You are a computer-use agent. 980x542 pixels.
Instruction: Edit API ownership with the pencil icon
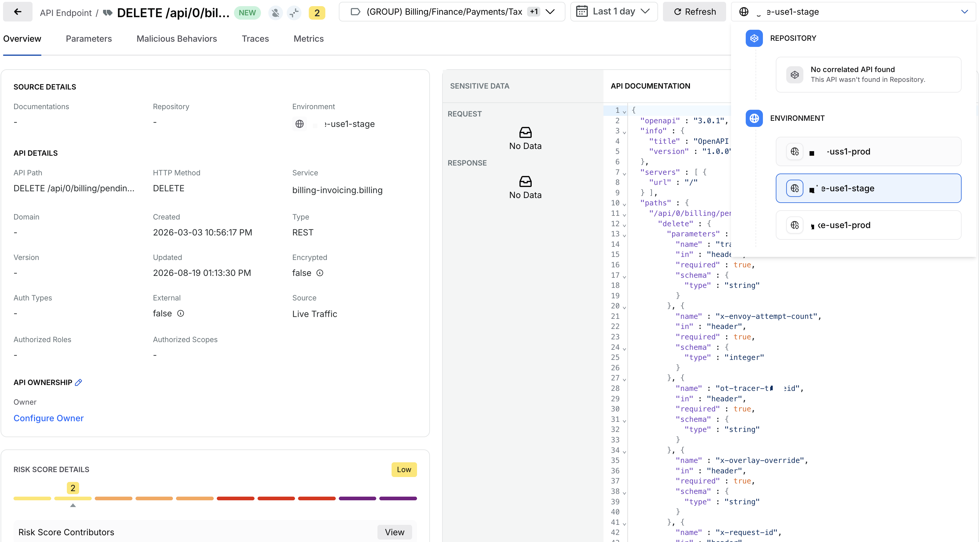[78, 382]
